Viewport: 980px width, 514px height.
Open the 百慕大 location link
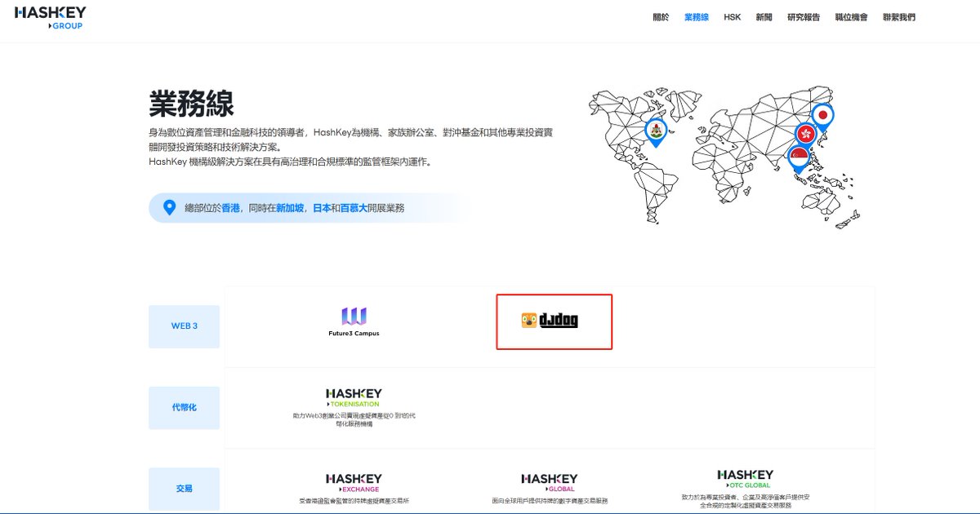[x=354, y=208]
